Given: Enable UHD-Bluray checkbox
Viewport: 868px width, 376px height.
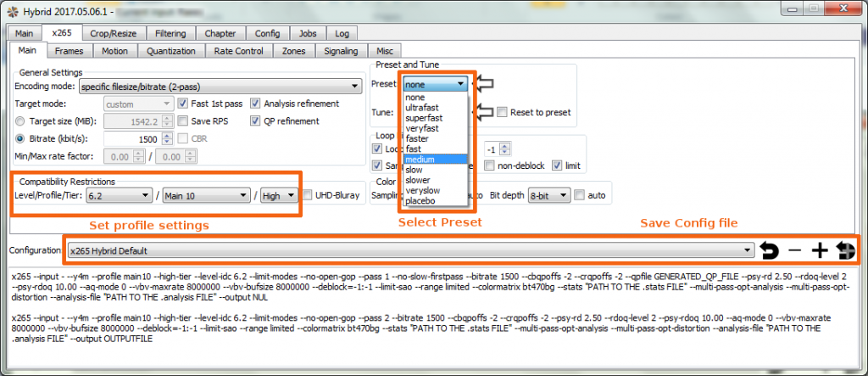Looking at the screenshot, I should pyautogui.click(x=307, y=195).
